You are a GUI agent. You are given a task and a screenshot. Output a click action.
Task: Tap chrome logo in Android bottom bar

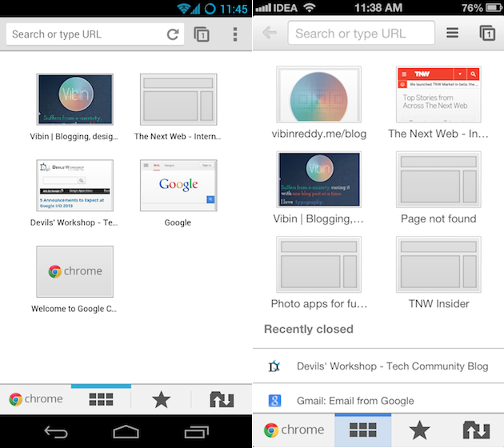pyautogui.click(x=36, y=399)
